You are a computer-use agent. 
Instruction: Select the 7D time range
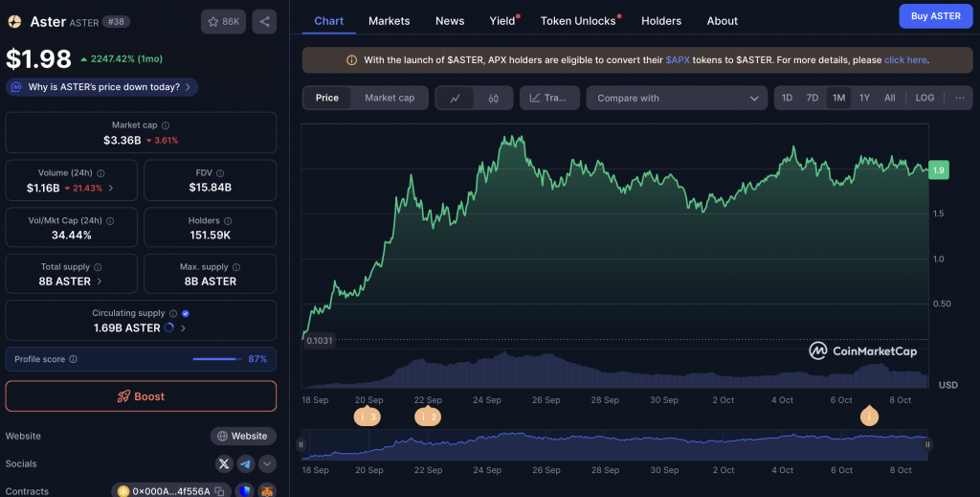[x=812, y=98]
